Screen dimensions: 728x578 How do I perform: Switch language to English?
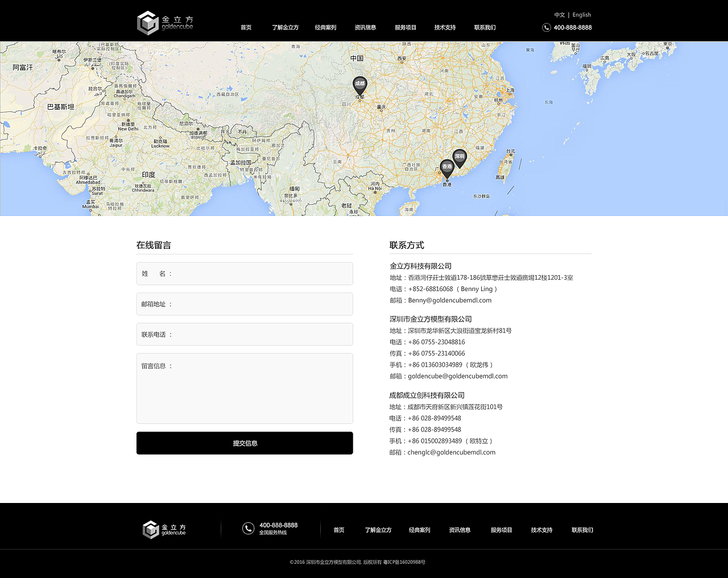tap(581, 15)
